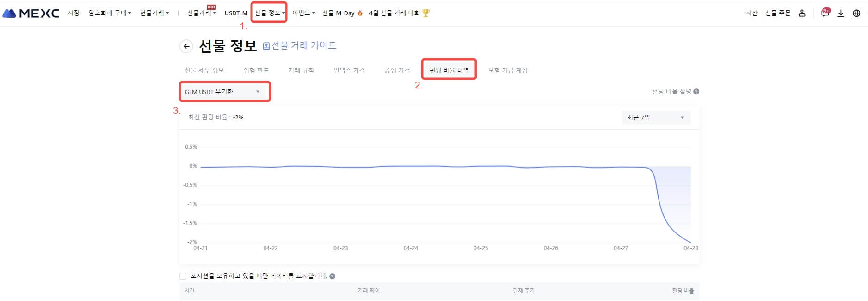Open the GLM USDT 무기한 pair dropdown
The width and height of the screenshot is (868, 301).
pos(224,92)
